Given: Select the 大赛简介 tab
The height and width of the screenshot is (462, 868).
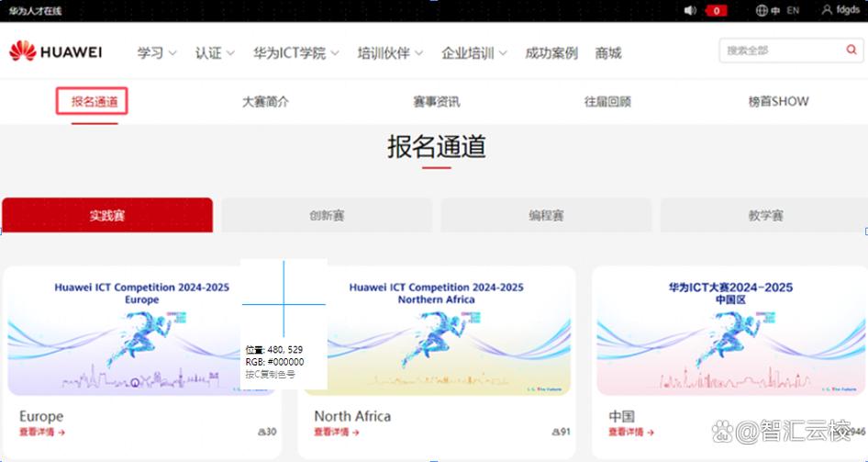Looking at the screenshot, I should point(266,101).
